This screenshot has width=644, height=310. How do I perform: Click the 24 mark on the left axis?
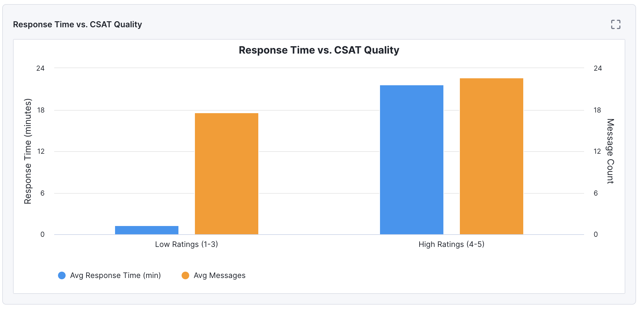[x=41, y=68]
